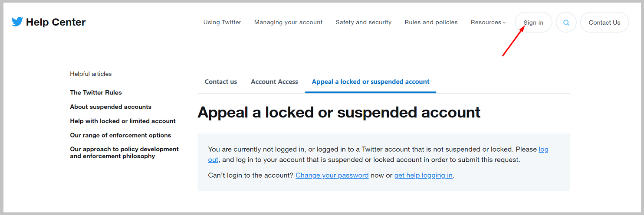This screenshot has height=215, width=644.
Task: Click the get help logging in link
Action: [x=423, y=176]
